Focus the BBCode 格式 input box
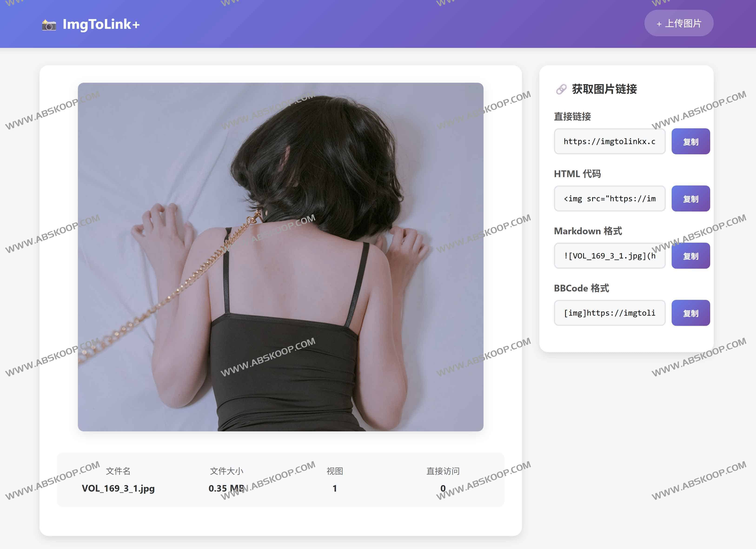Screen dimensions: 756x549 (609, 313)
